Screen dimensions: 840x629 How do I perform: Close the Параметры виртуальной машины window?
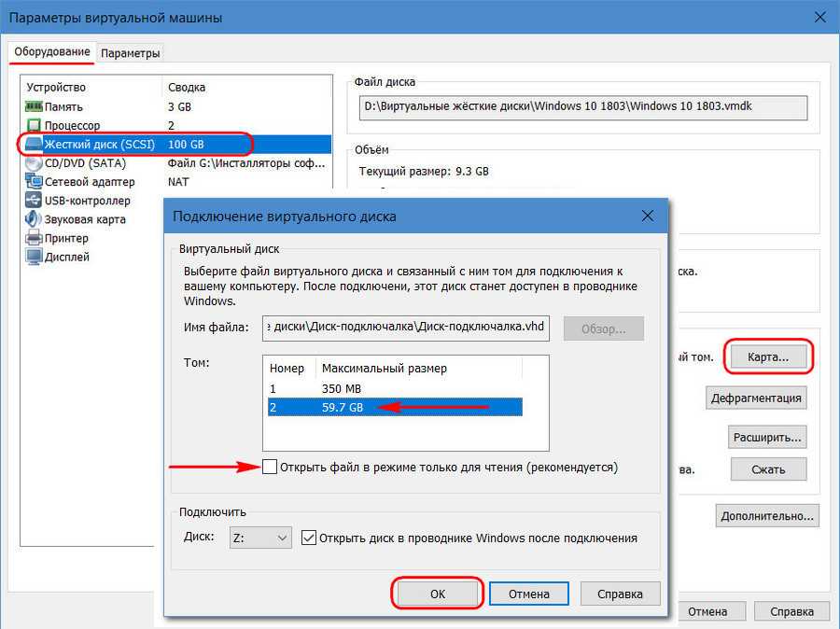[819, 17]
